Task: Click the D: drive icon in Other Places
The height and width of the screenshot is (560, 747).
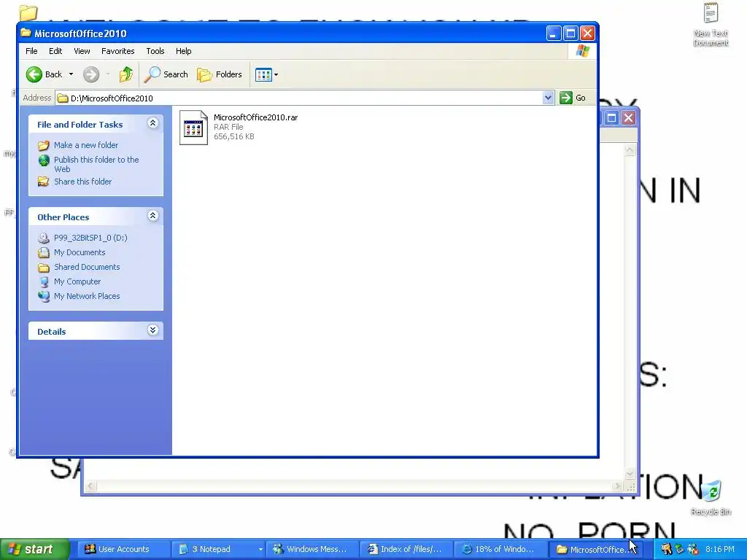Action: click(x=43, y=238)
